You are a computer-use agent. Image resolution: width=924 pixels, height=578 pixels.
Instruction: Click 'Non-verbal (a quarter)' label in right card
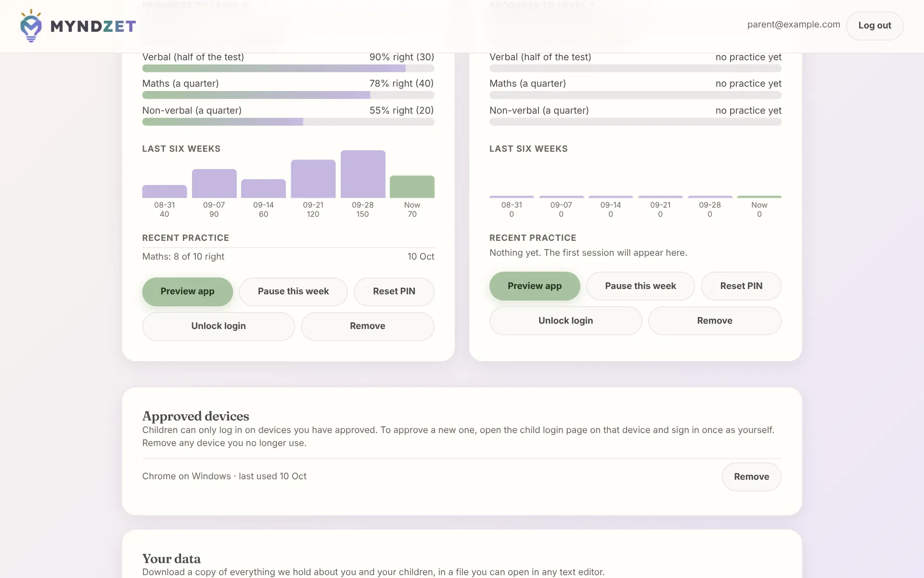(539, 110)
